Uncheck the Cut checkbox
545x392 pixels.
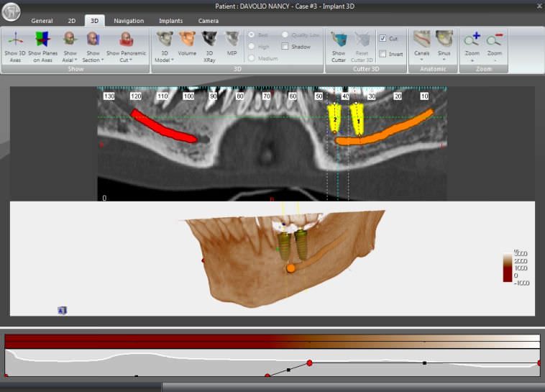(383, 38)
